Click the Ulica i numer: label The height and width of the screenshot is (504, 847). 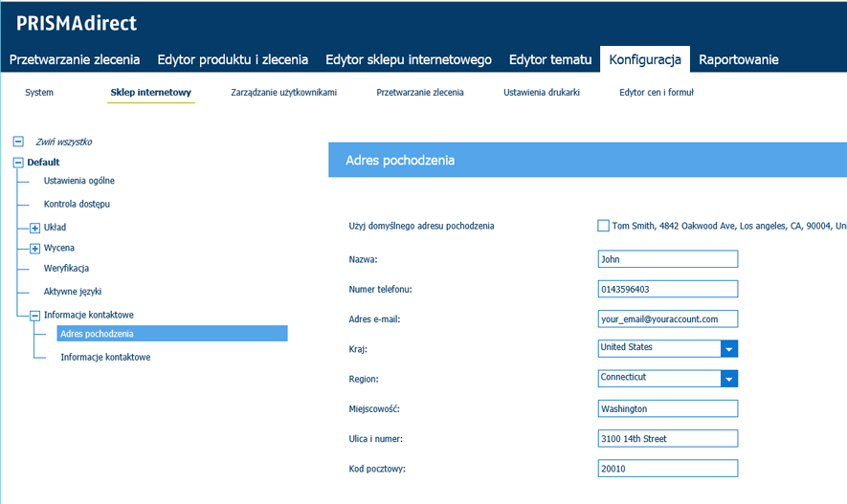(x=375, y=439)
